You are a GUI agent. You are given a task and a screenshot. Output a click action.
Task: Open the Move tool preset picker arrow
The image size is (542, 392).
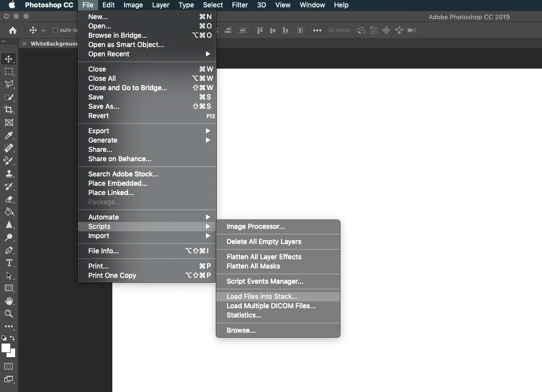(43, 30)
